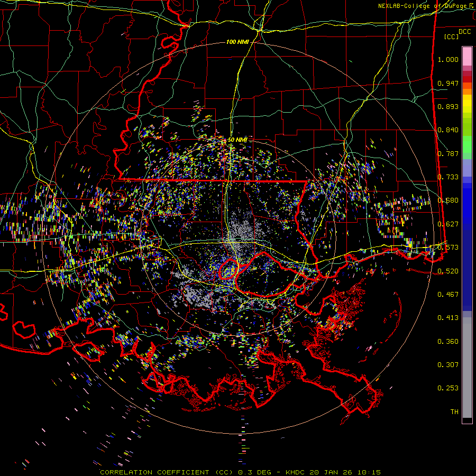The width and height of the screenshot is (476, 476).
Task: Click the 20 JAN 26 10:15 timestamp
Action: (x=345, y=472)
